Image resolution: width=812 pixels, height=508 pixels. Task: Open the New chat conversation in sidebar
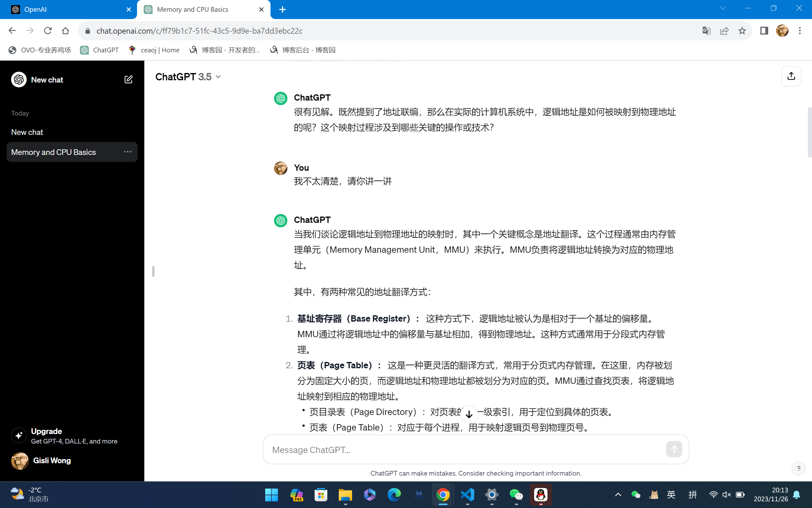pos(72,132)
